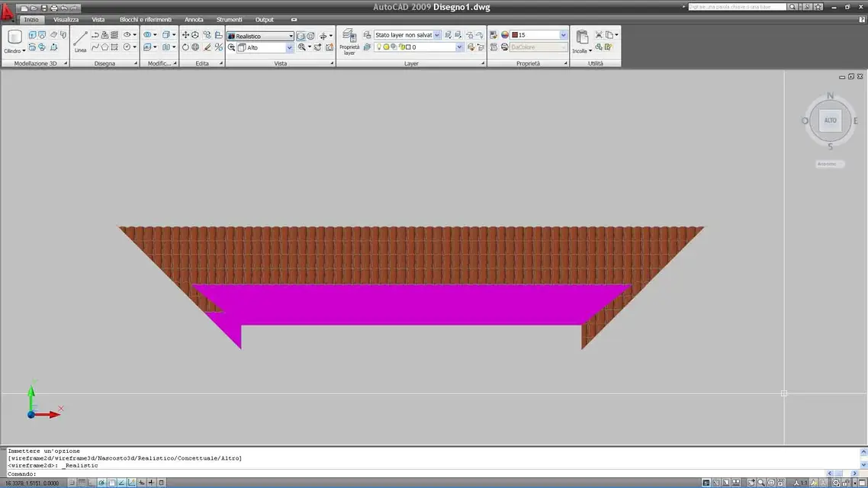Create a new drawing from quick access toolbar
The height and width of the screenshot is (488, 868).
(24, 8)
